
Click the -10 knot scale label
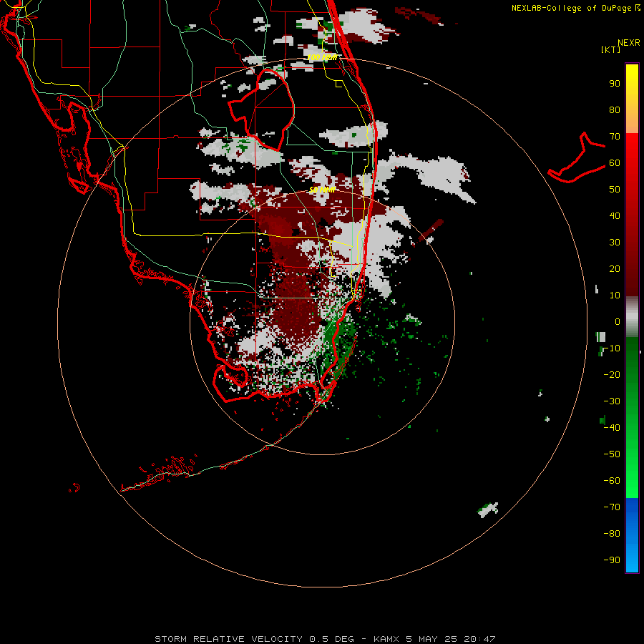[612, 348]
